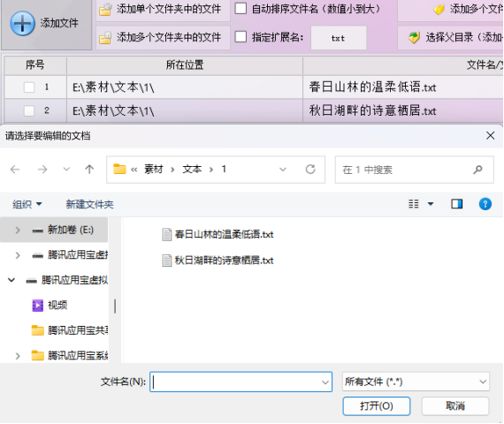Click the 打开(O) button
Image resolution: width=504 pixels, height=424 pixels.
tap(377, 406)
